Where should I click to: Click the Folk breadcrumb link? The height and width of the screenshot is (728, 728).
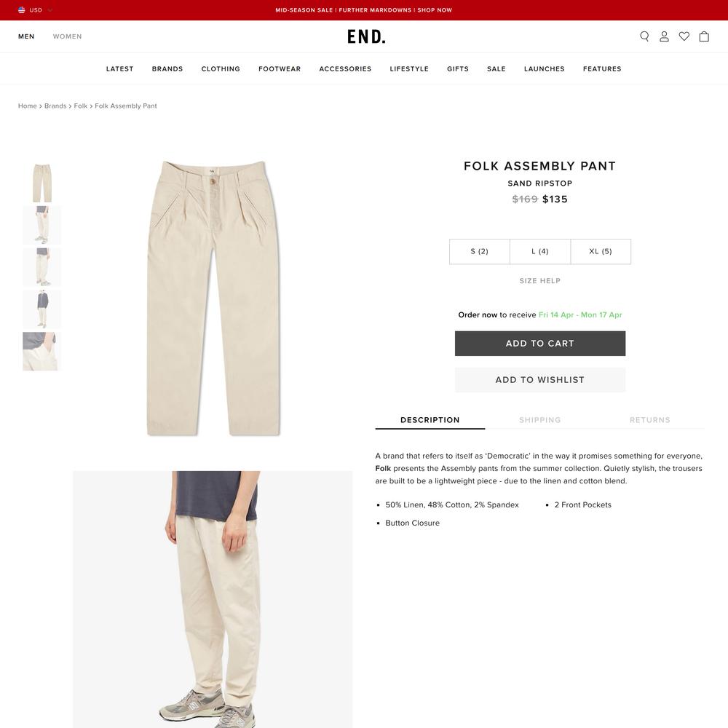80,106
